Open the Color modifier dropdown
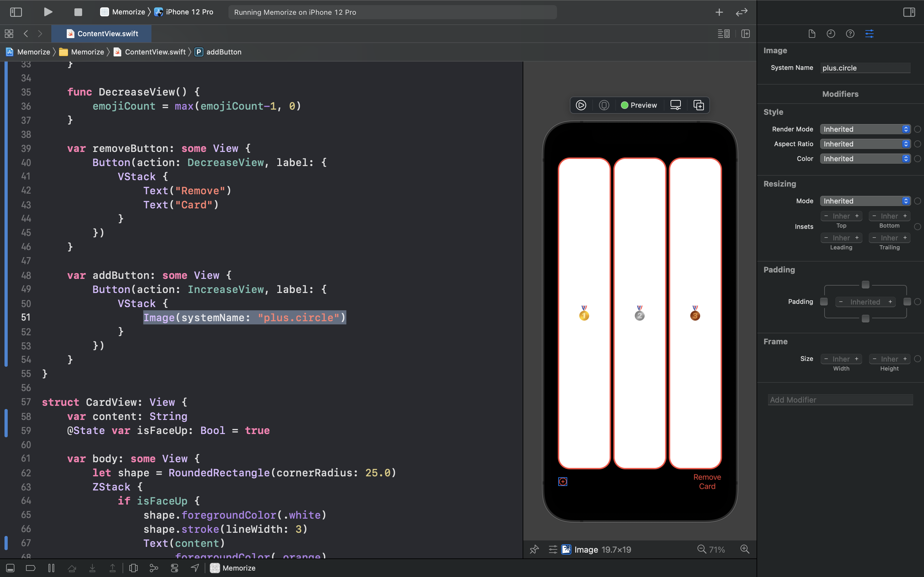Screen dimensions: 924x577 tap(865, 159)
